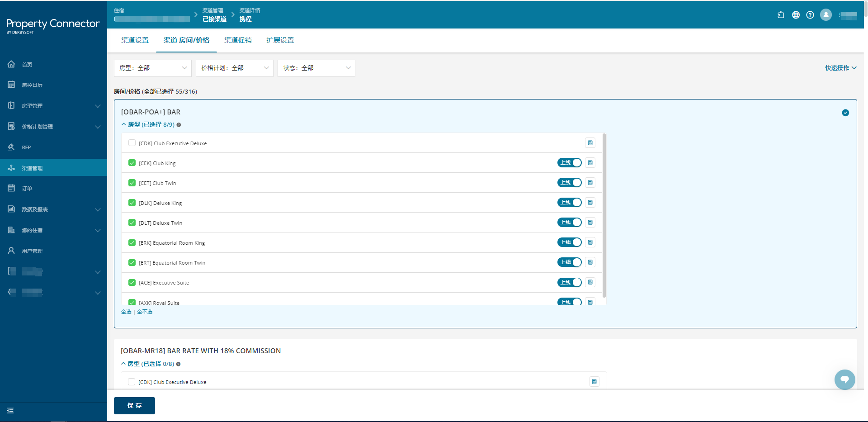Click the 数据及报表 reports icon
Image resolution: width=868 pixels, height=422 pixels.
(x=11, y=209)
